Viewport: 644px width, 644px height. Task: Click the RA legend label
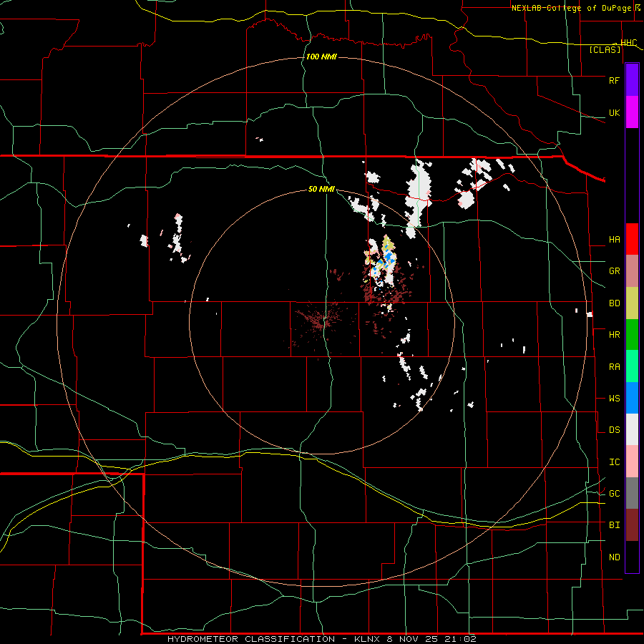[614, 367]
